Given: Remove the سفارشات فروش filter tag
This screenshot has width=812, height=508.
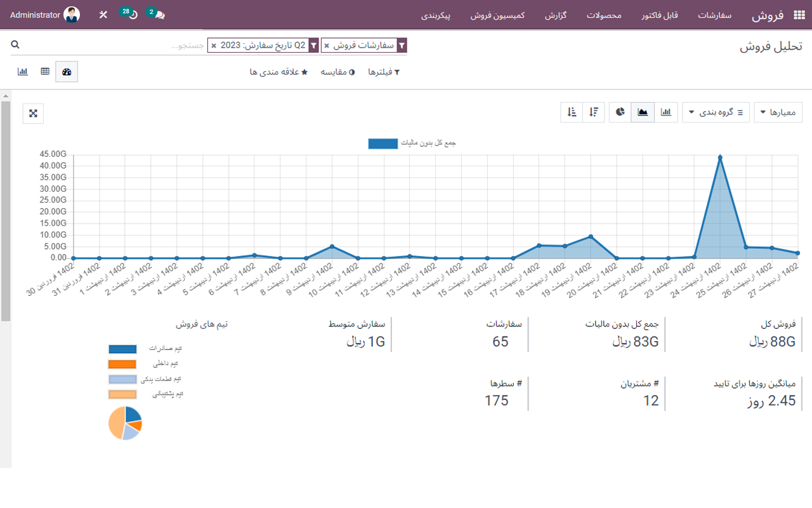Looking at the screenshot, I should pos(327,45).
